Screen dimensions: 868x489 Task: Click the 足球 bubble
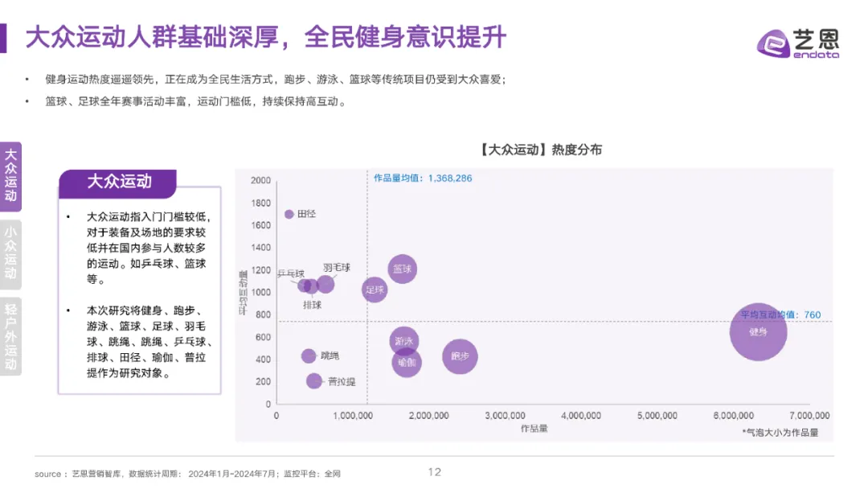tap(376, 290)
